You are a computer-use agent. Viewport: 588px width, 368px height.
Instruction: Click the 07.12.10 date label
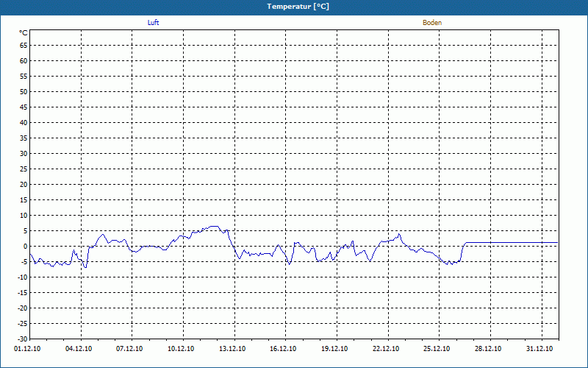coord(129,349)
